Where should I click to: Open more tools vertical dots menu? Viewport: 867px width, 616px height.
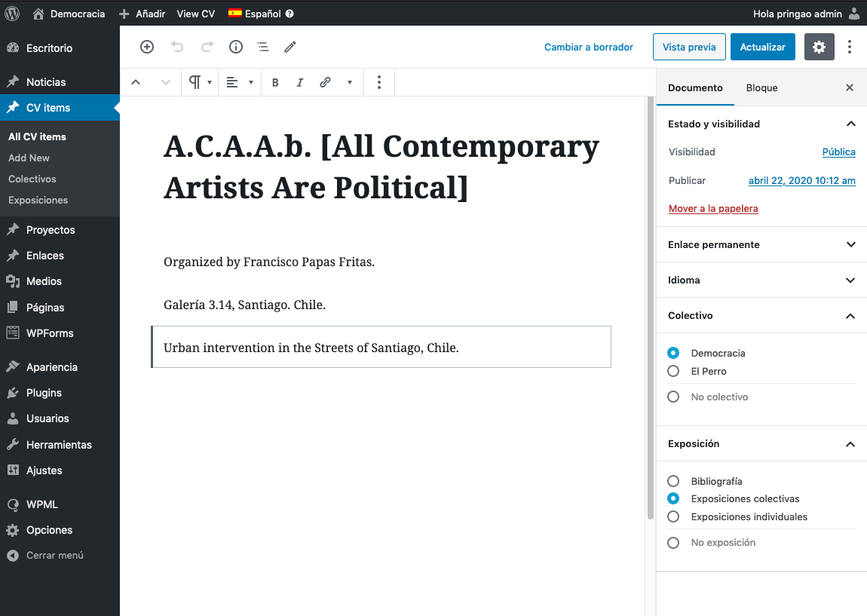(850, 47)
